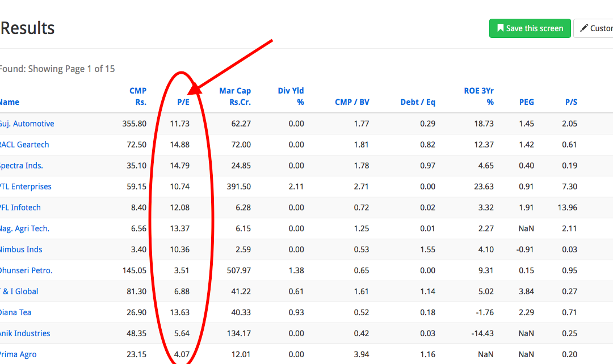Select Guj. Automotive's P/E value 11.73
Viewport: 613px width, 364px height.
180,124
